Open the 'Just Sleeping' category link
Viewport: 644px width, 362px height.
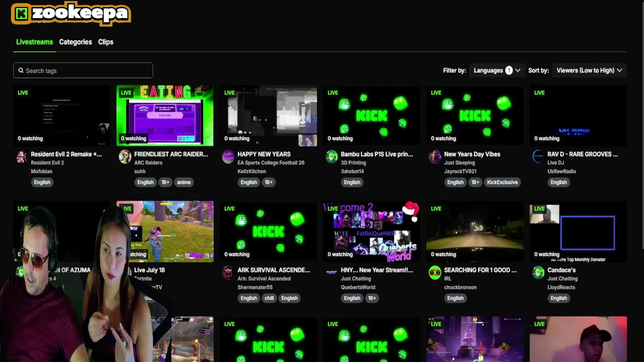459,163
